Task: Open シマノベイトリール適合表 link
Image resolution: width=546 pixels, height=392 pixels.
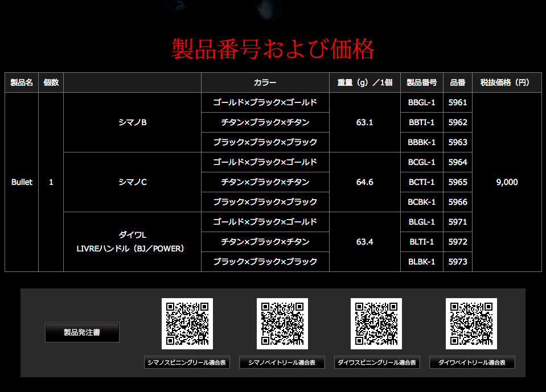Action: point(282,362)
